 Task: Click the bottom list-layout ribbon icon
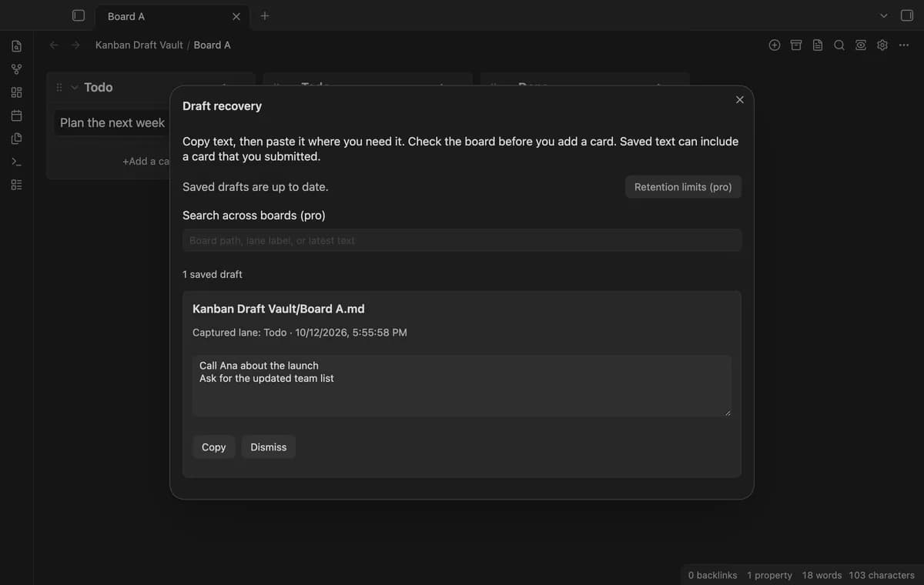click(x=16, y=185)
